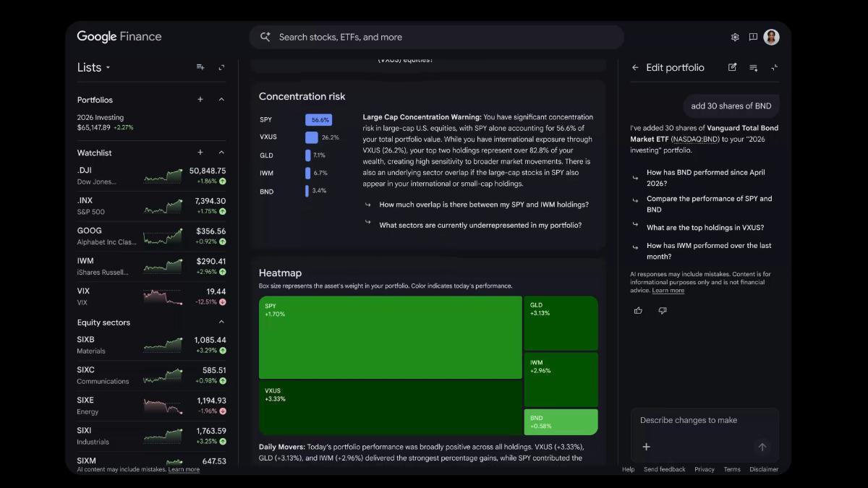This screenshot has width=868, height=488.
Task: Ask about top holdings in VXUS
Action: tap(705, 228)
